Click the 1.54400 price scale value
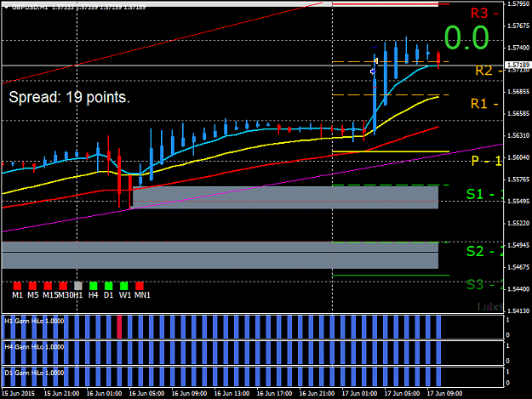The image size is (532, 399). point(518,289)
